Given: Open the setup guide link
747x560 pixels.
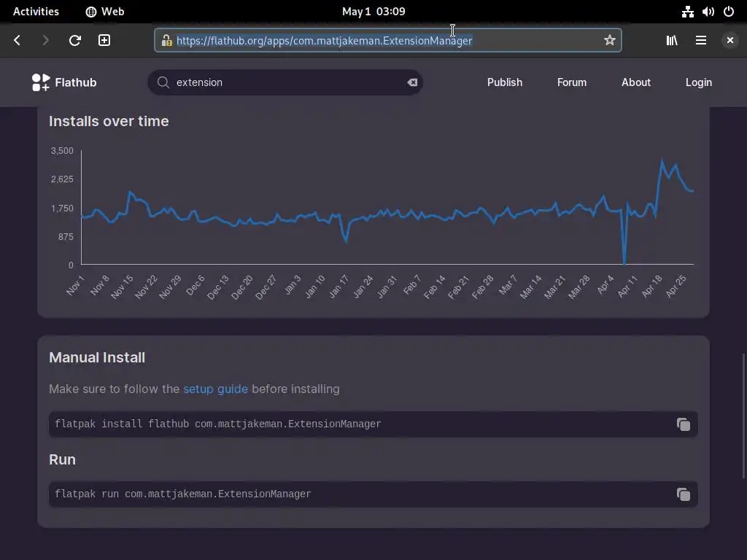Looking at the screenshot, I should 215,389.
